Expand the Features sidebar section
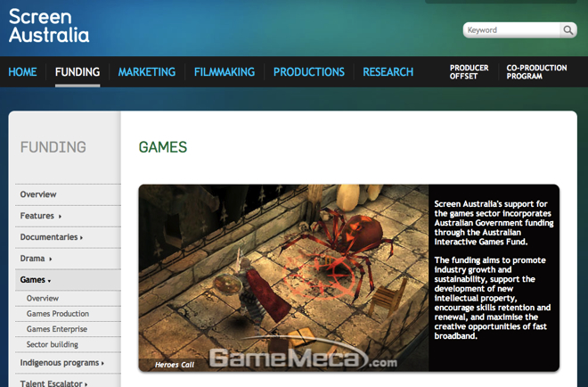Screen dimensions: 588x387 pos(41,216)
